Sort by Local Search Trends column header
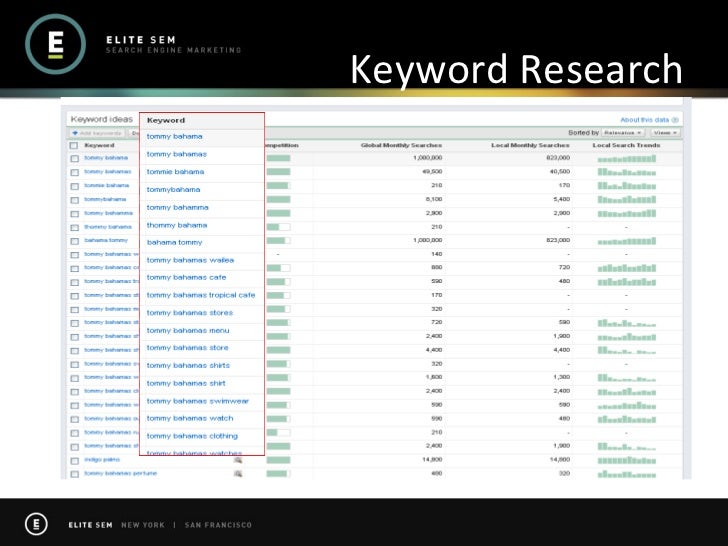This screenshot has width=728, height=546. pos(626,145)
